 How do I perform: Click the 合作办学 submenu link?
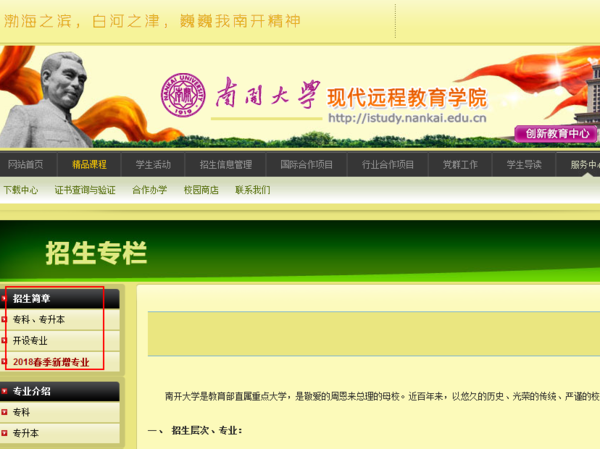[x=150, y=190]
